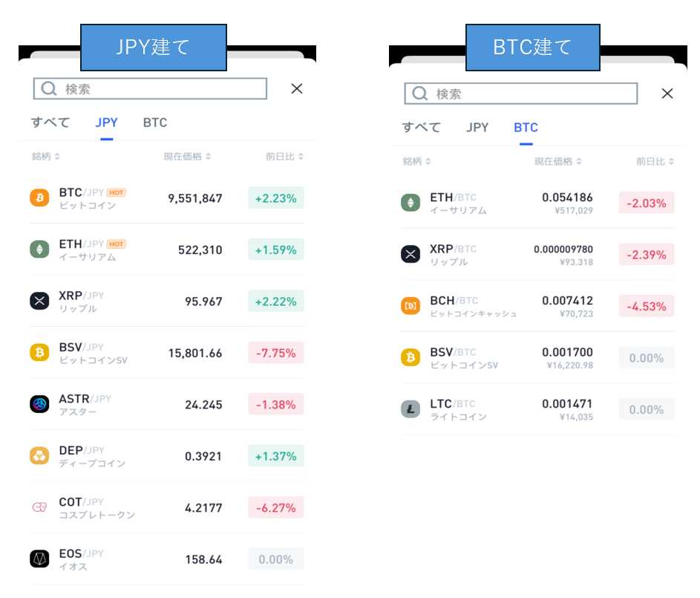Click the magnifier icon in BTC panel search
Viewport: 700px width, 598px height.
(420, 94)
